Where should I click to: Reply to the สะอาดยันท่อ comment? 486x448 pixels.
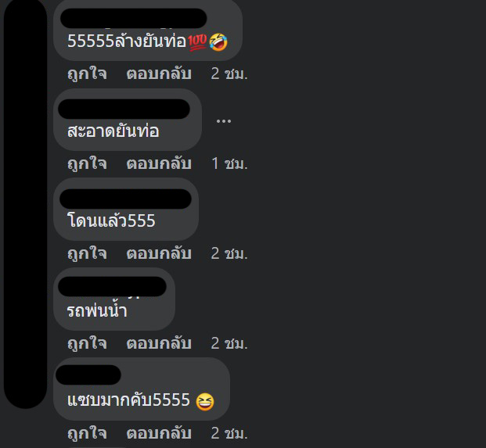[x=159, y=163]
